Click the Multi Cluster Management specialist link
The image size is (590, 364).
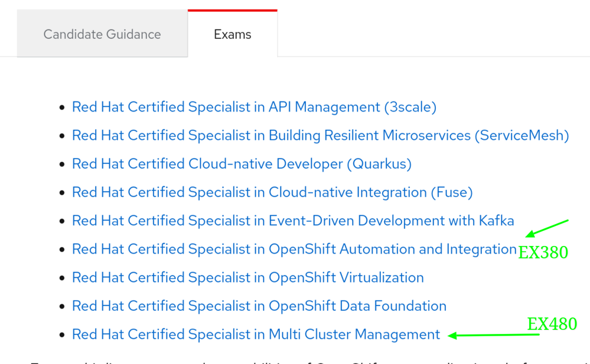tap(256, 335)
